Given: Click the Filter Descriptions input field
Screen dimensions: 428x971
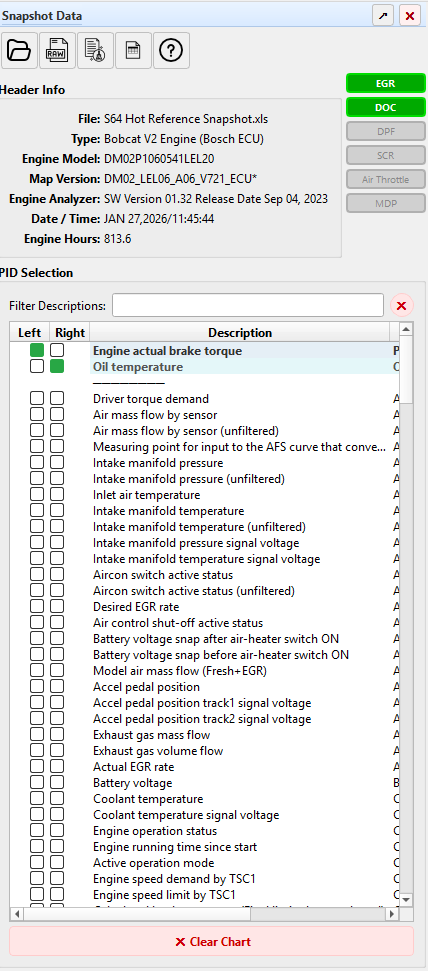Looking at the screenshot, I should click(x=248, y=305).
